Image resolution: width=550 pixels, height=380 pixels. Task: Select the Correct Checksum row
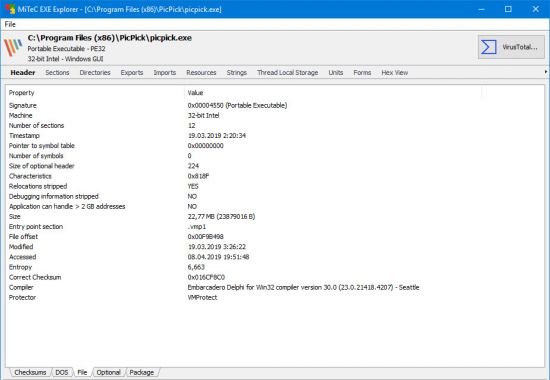[x=276, y=277]
